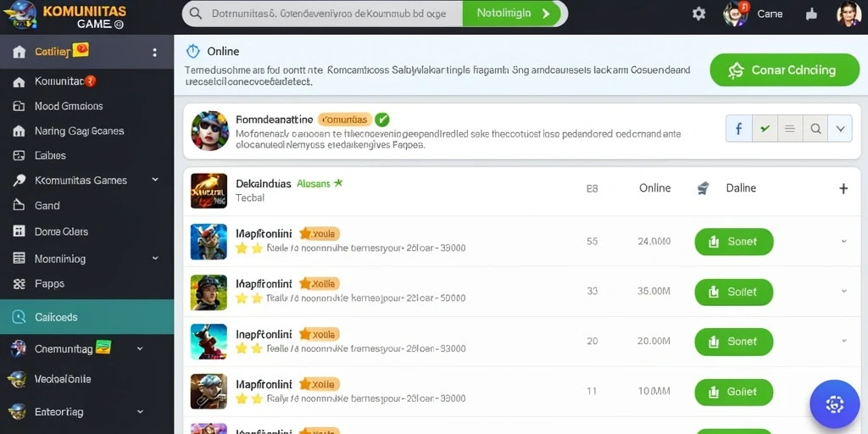The image size is (868, 434).
Task: Click the Soilet button in 35.00M row
Action: 733,292
